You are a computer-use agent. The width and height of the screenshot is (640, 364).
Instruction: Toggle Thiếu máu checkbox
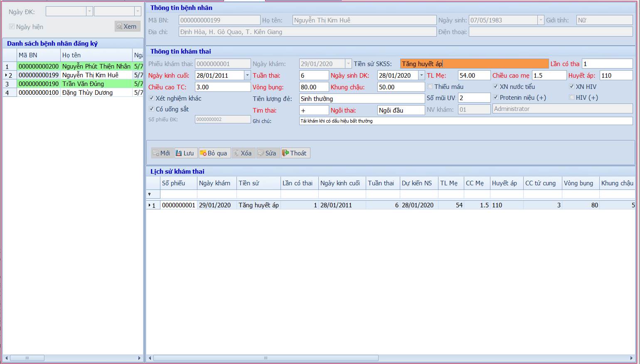point(430,86)
